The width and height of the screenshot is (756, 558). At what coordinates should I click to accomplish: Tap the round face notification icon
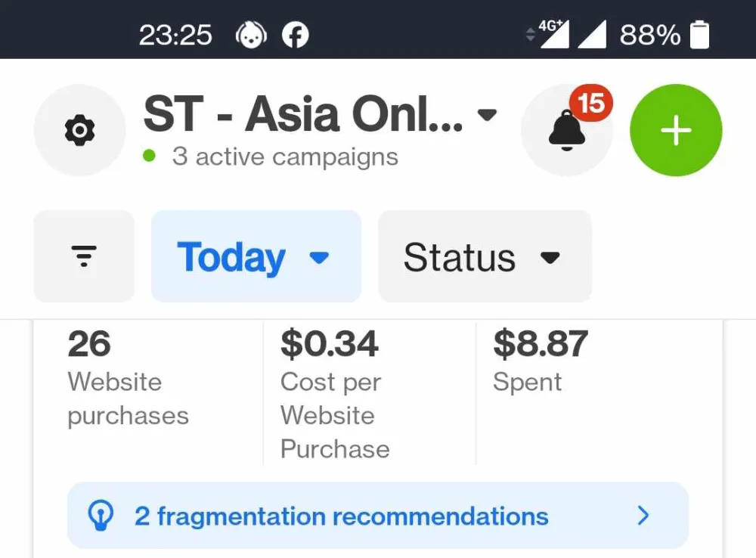[x=252, y=35]
